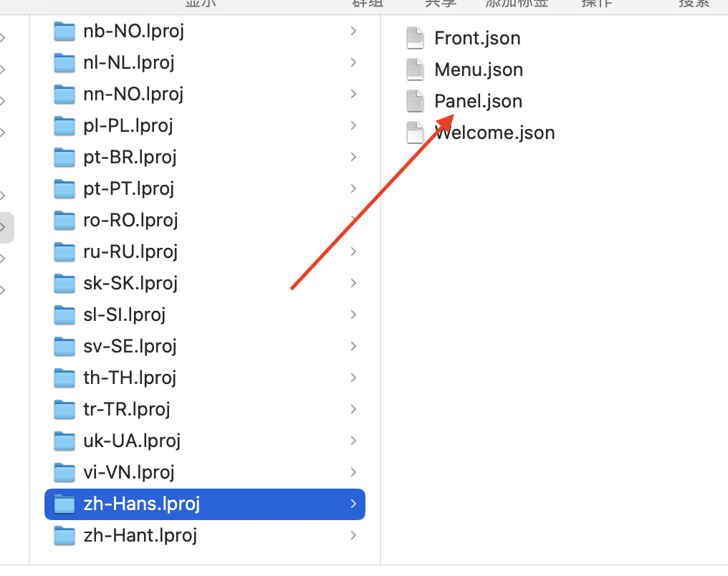This screenshot has height=576, width=728.
Task: Expand the pl-PL.lproj folder chevron
Action: pos(353,125)
